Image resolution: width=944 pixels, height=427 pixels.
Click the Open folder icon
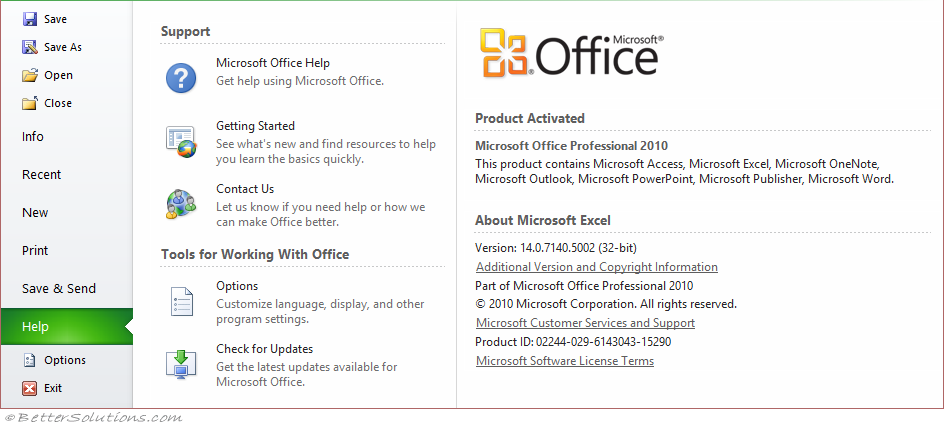click(30, 75)
